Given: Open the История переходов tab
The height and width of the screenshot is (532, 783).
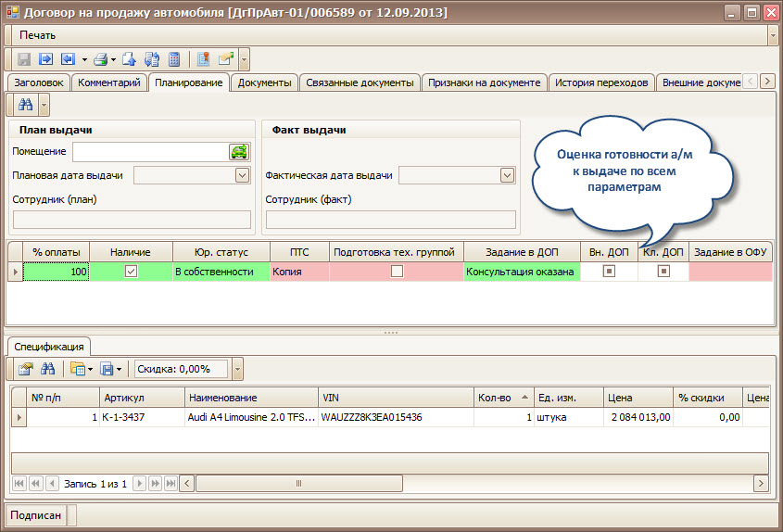Looking at the screenshot, I should pos(600,82).
